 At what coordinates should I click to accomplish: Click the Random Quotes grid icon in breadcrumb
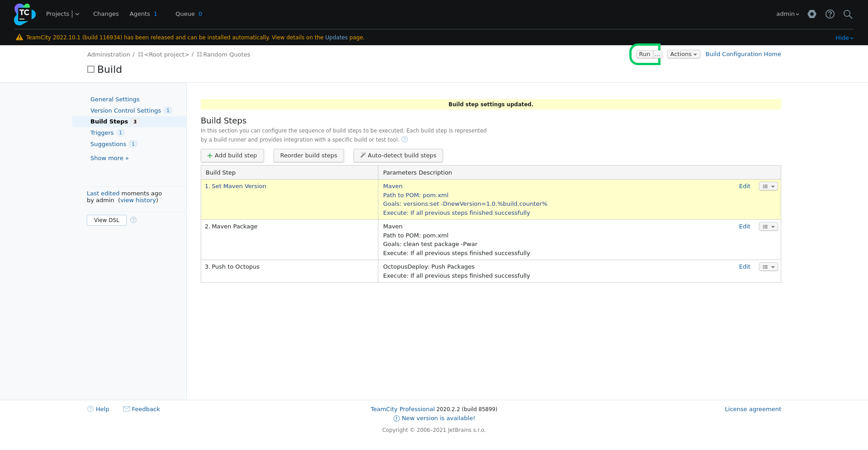pyautogui.click(x=199, y=54)
